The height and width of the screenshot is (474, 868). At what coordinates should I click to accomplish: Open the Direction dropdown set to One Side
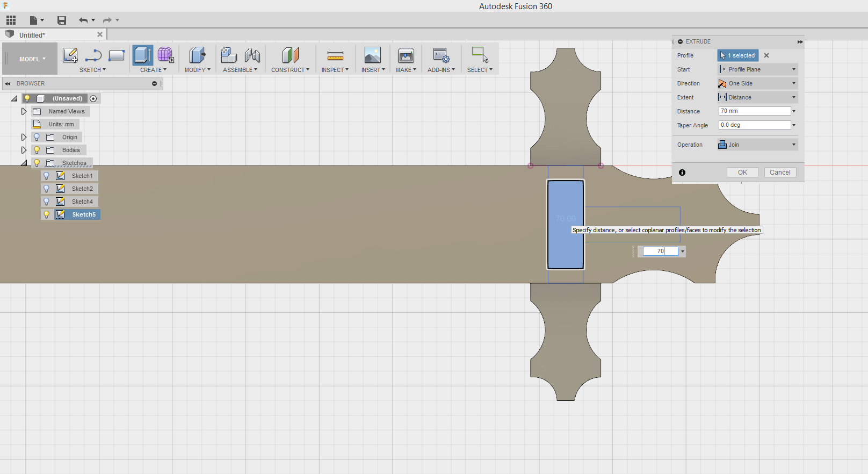click(x=757, y=83)
